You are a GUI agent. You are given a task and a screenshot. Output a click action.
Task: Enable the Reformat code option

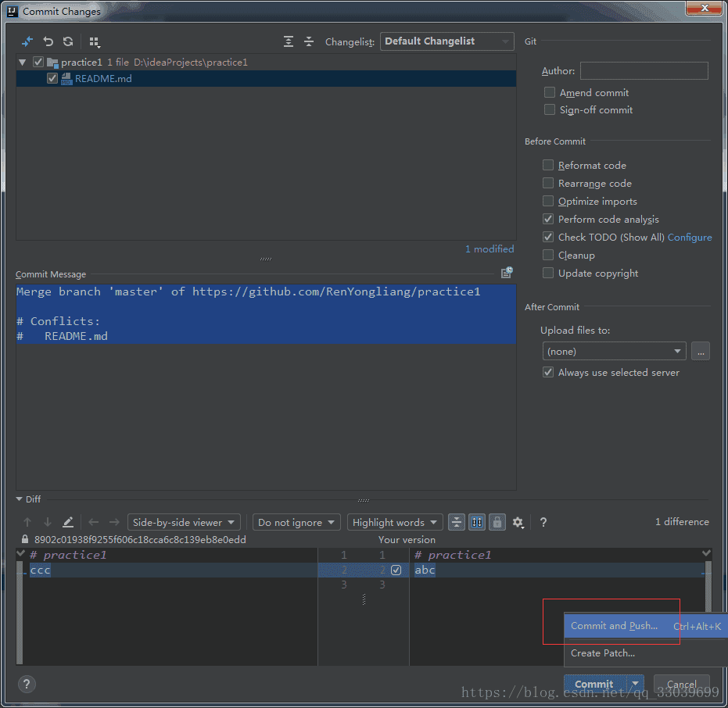point(548,165)
